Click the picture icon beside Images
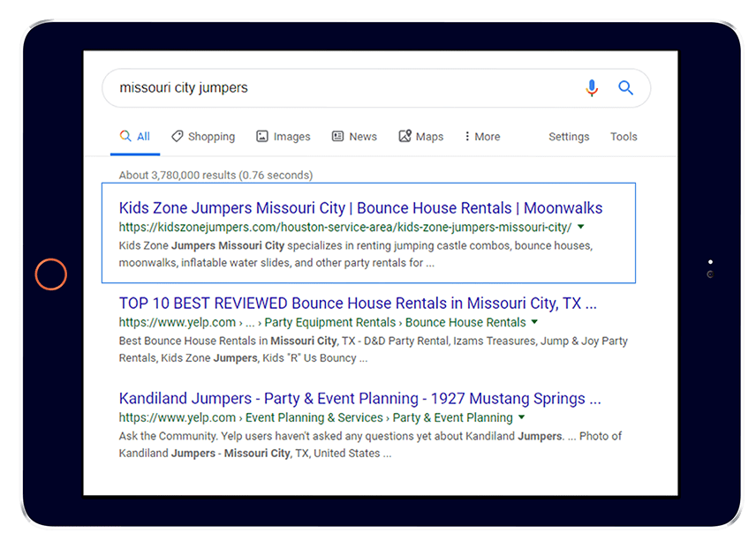This screenshot has width=756, height=548. (262, 137)
